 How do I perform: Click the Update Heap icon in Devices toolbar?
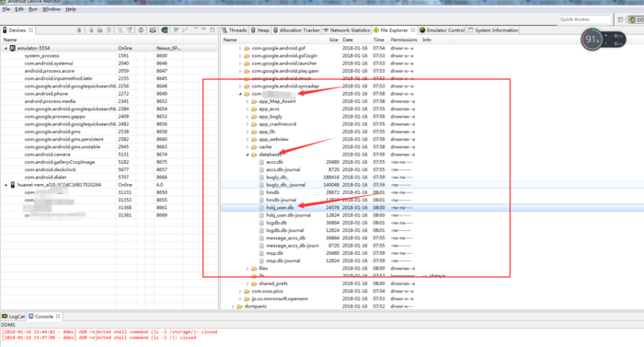[x=91, y=30]
